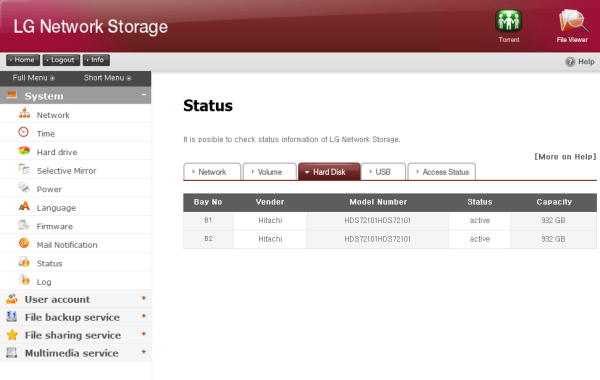Open the More on Help link
Viewport: 600px width, 380px height.
click(565, 157)
